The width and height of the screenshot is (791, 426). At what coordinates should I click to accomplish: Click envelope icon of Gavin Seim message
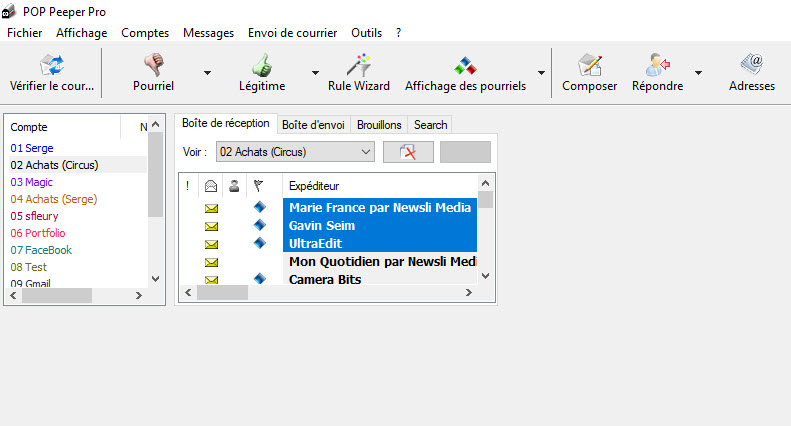tap(211, 226)
